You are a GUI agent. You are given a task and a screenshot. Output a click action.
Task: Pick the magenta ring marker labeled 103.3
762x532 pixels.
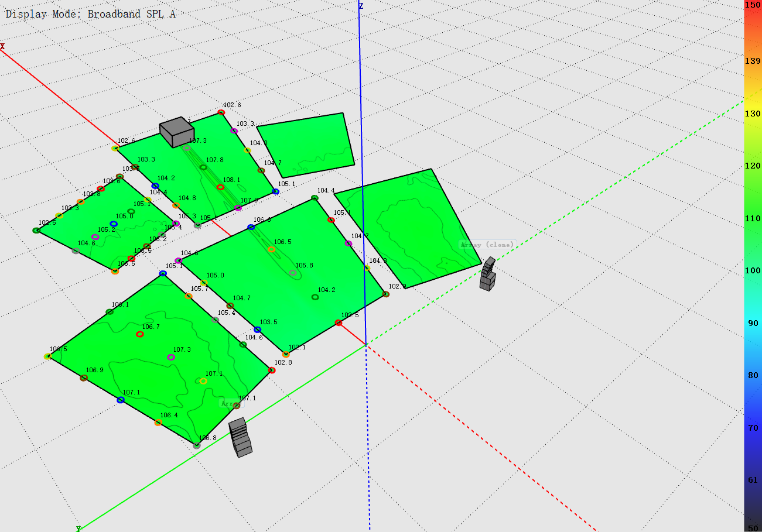click(x=234, y=131)
